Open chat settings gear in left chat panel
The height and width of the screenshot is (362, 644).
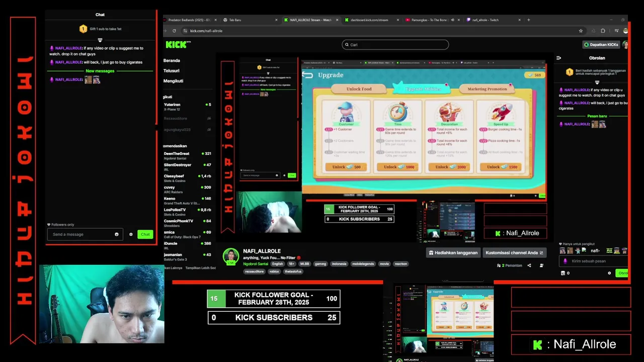pyautogui.click(x=131, y=234)
